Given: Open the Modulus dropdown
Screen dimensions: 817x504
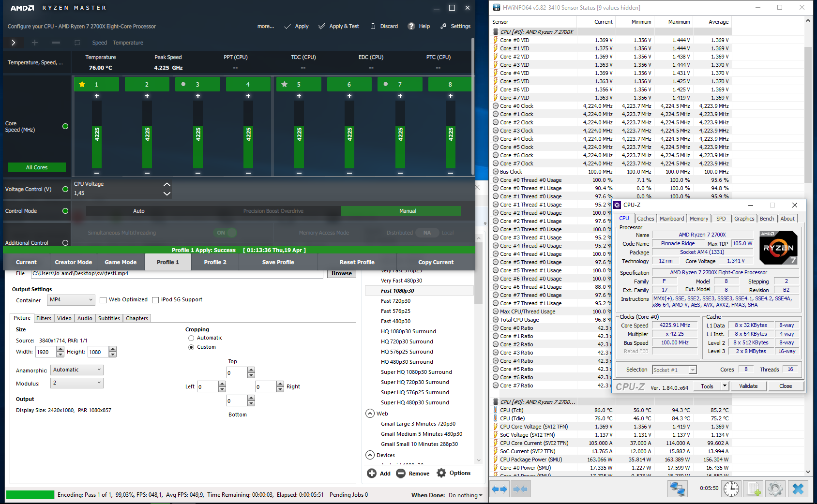Looking at the screenshot, I should pyautogui.click(x=77, y=383).
